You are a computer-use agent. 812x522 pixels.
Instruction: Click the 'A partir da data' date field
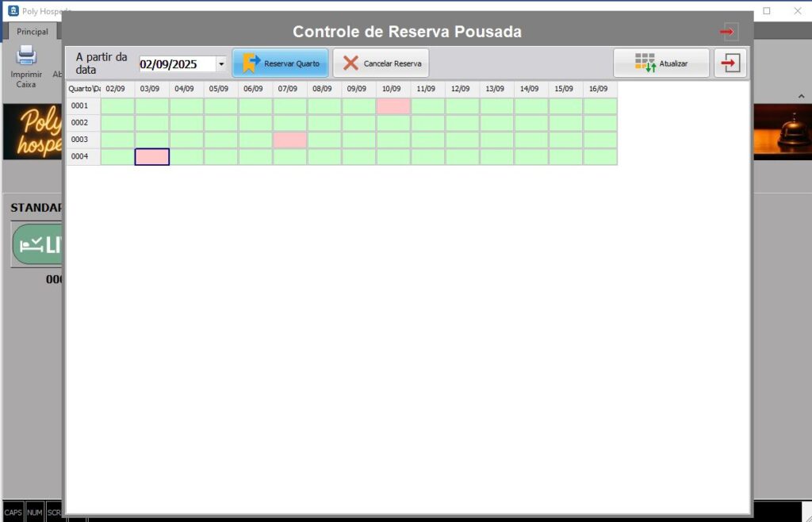(176, 64)
